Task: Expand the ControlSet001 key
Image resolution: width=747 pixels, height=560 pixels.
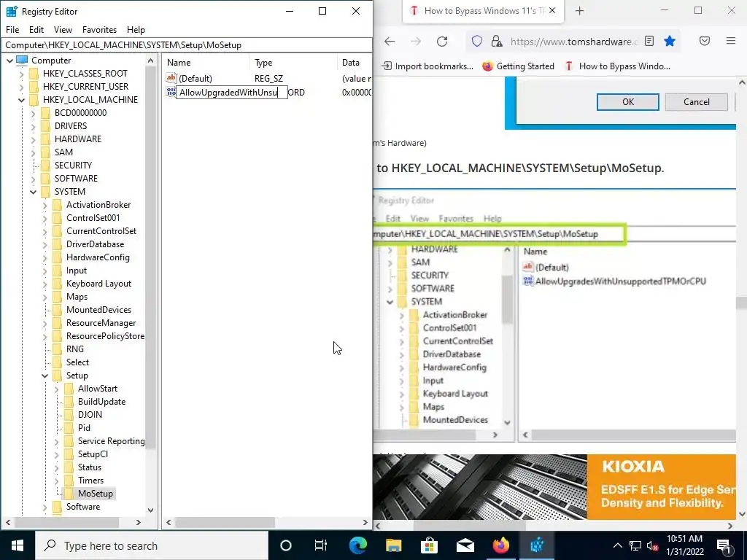Action: (44, 218)
